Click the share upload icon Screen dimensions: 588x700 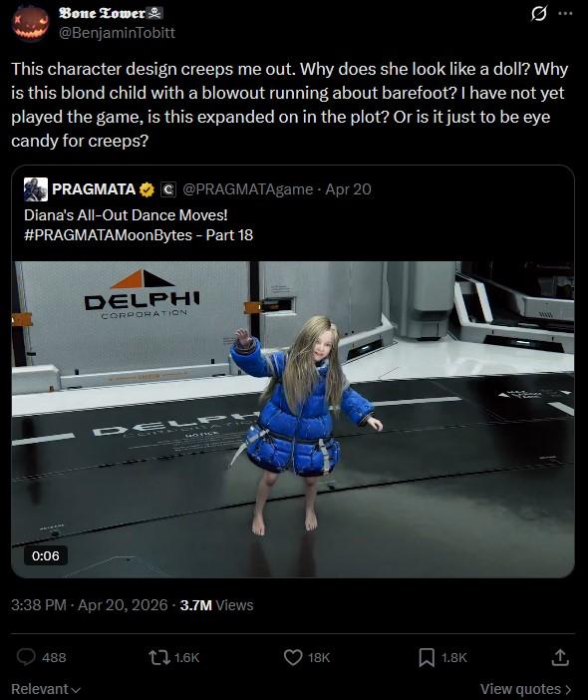click(x=560, y=657)
